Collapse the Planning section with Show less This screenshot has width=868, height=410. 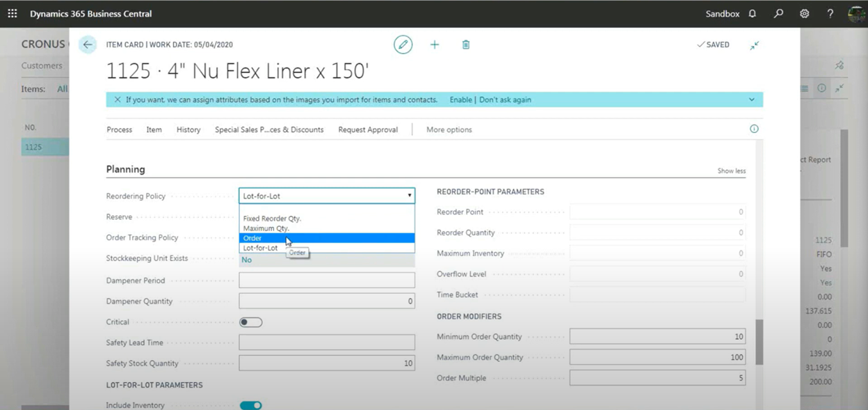coord(732,171)
